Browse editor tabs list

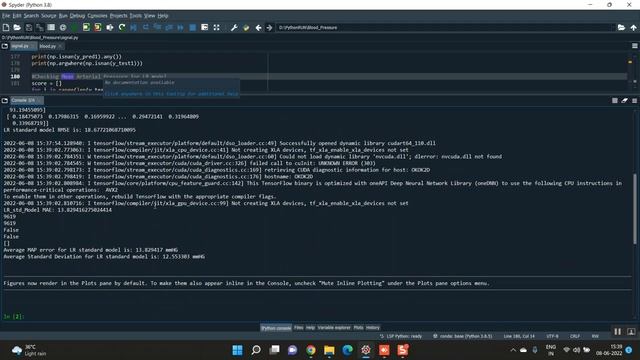[5, 46]
